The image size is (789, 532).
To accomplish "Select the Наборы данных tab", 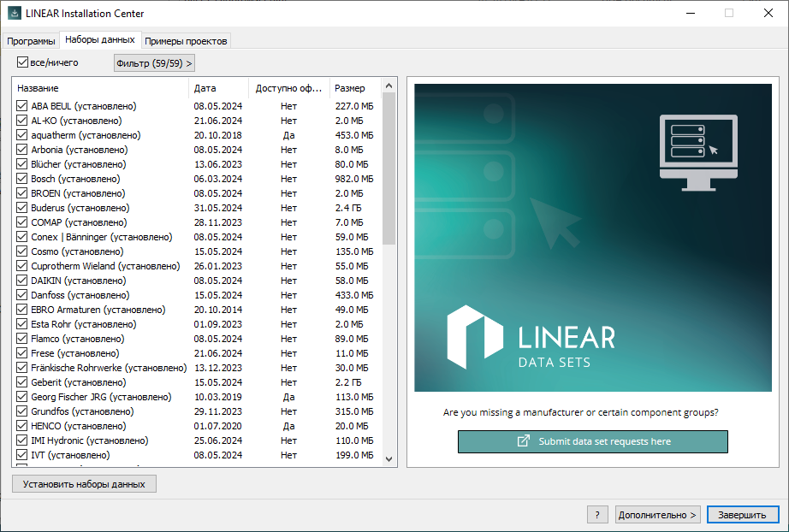I will coord(100,39).
